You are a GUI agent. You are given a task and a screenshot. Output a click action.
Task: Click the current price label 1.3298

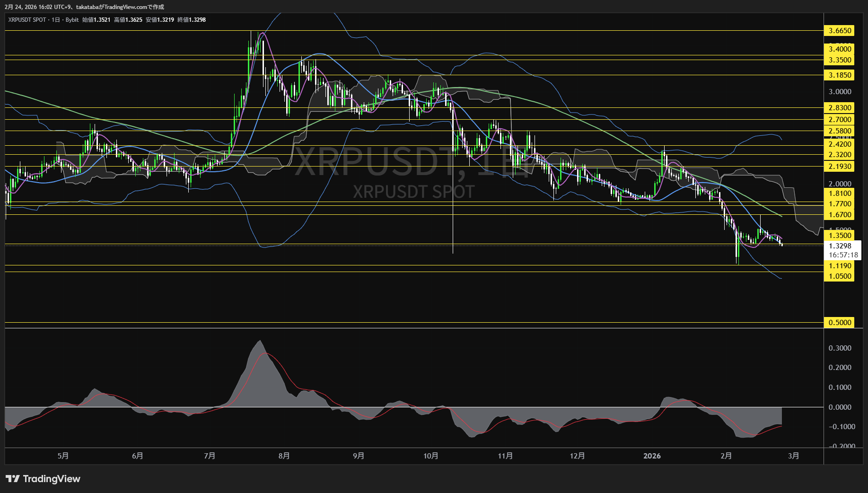point(840,246)
